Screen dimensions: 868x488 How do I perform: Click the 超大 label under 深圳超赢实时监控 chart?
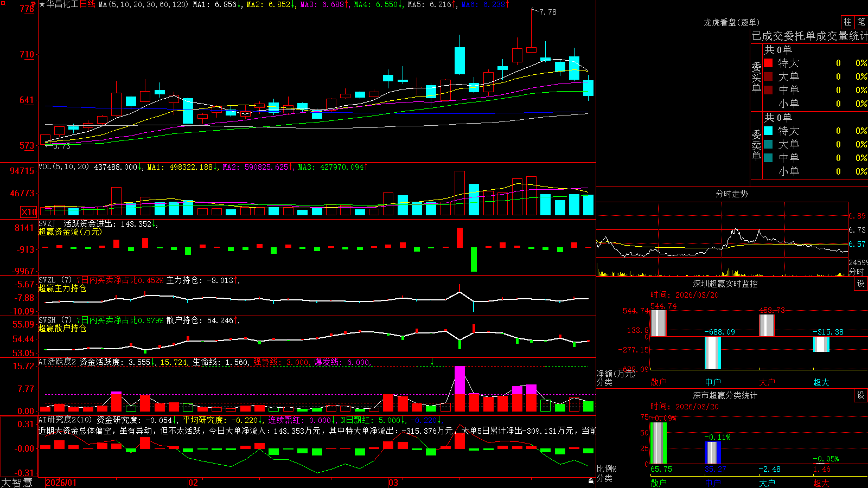click(x=821, y=382)
